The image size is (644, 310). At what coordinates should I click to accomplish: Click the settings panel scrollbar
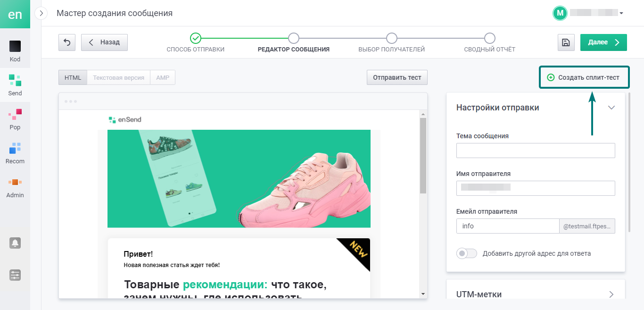[628, 163]
